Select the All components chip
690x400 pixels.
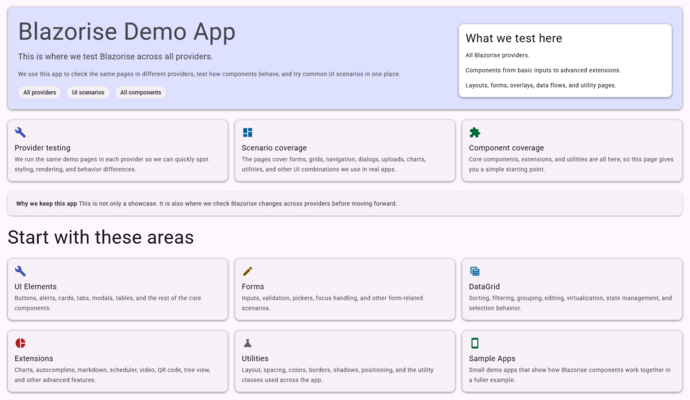tap(141, 92)
